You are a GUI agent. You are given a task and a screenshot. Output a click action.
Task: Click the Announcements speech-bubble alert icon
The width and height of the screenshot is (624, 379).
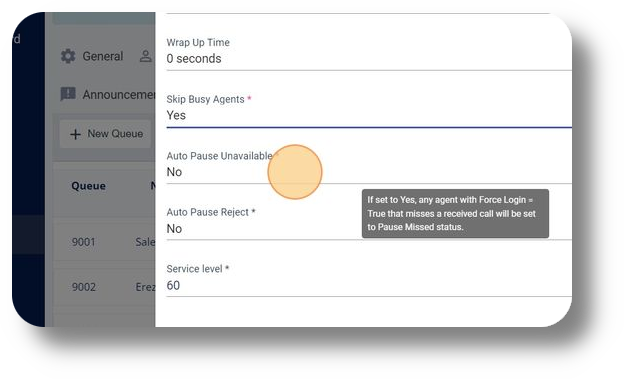pyautogui.click(x=68, y=94)
